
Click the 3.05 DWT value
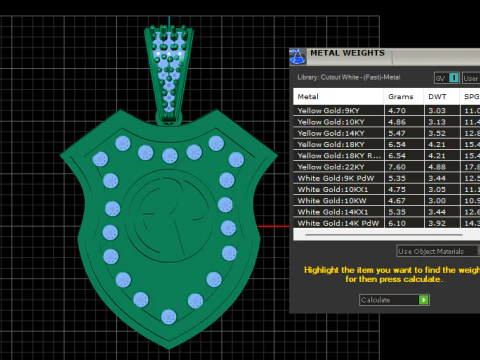click(437, 190)
